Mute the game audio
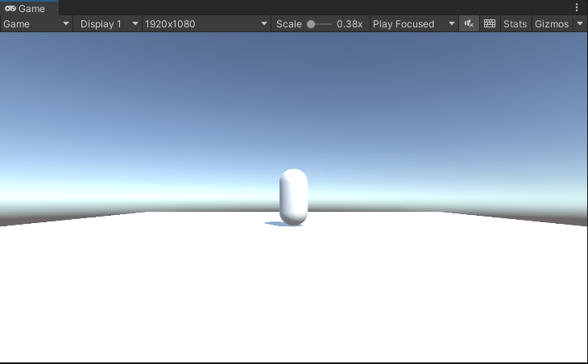Image resolution: width=588 pixels, height=364 pixels. (470, 24)
